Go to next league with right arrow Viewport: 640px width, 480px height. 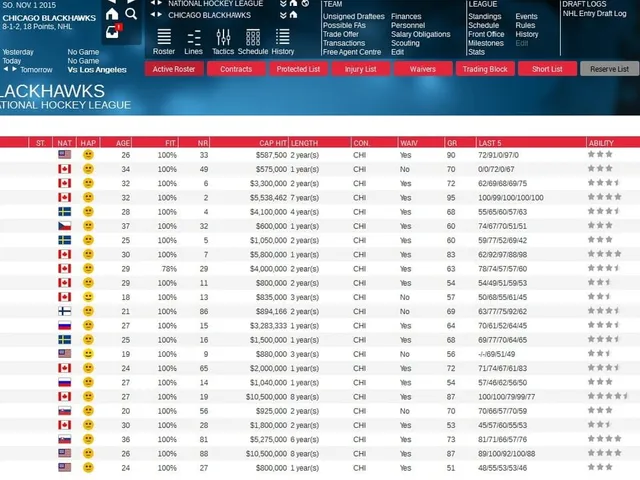click(160, 3)
